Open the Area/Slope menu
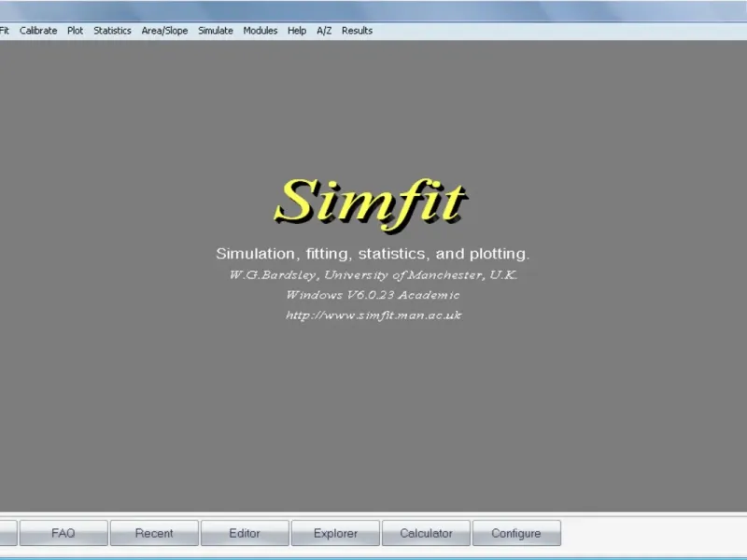This screenshot has height=560, width=747. coord(164,31)
